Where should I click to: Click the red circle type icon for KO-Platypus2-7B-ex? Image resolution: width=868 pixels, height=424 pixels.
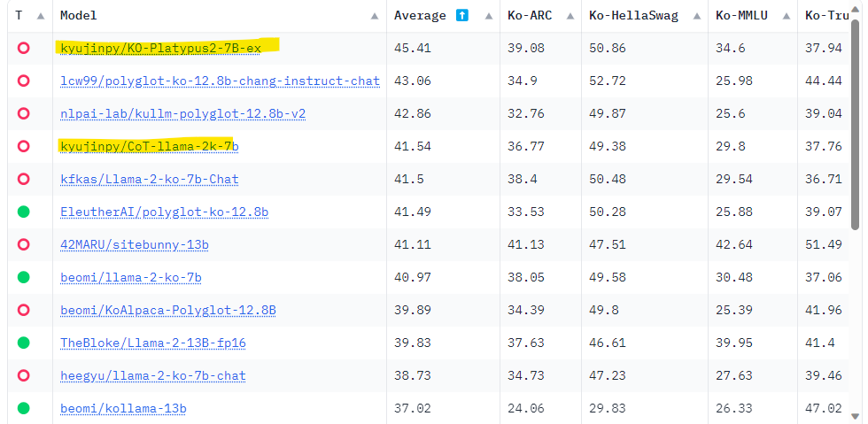click(x=23, y=48)
